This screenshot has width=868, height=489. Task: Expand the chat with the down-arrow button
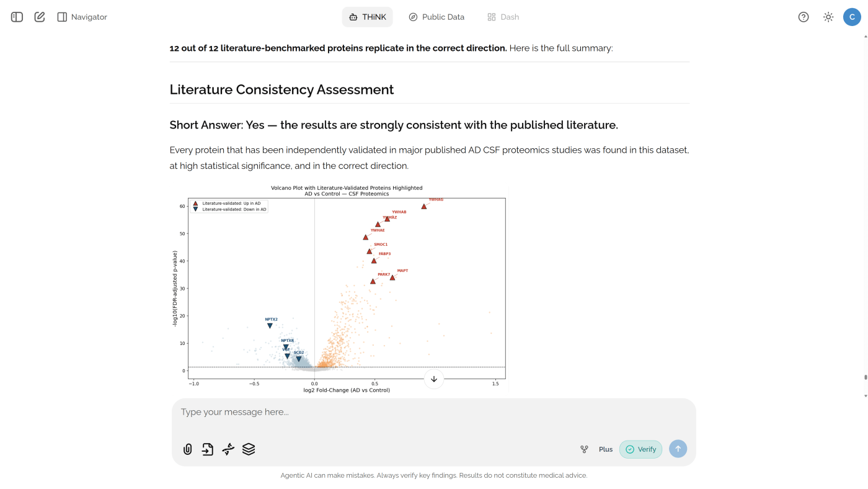click(x=434, y=378)
